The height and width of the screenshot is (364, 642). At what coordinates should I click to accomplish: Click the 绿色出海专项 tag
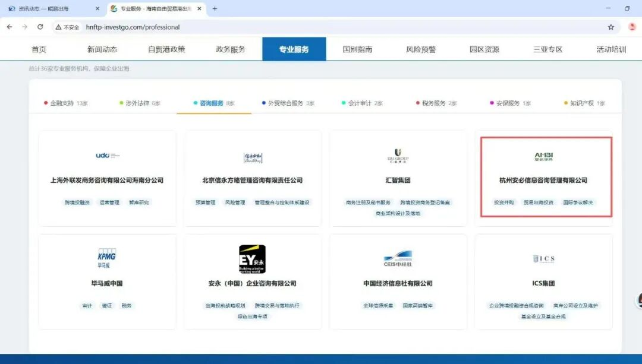[253, 316]
